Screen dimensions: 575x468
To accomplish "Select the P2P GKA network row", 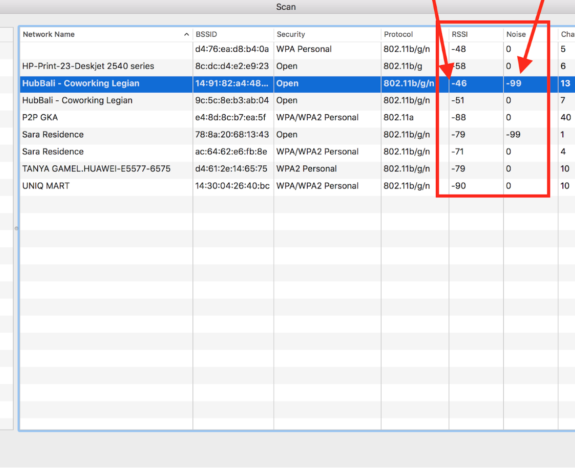I will [297, 118].
